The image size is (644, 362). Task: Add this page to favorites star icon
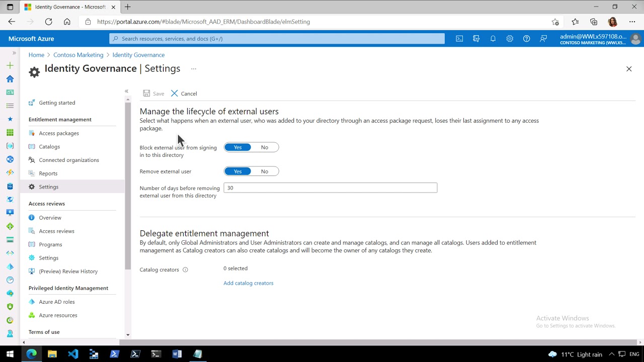click(x=555, y=22)
